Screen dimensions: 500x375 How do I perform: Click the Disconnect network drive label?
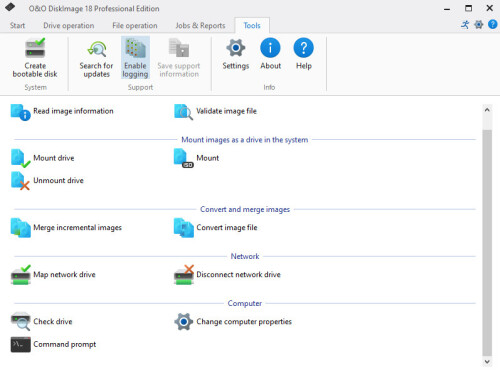(238, 274)
